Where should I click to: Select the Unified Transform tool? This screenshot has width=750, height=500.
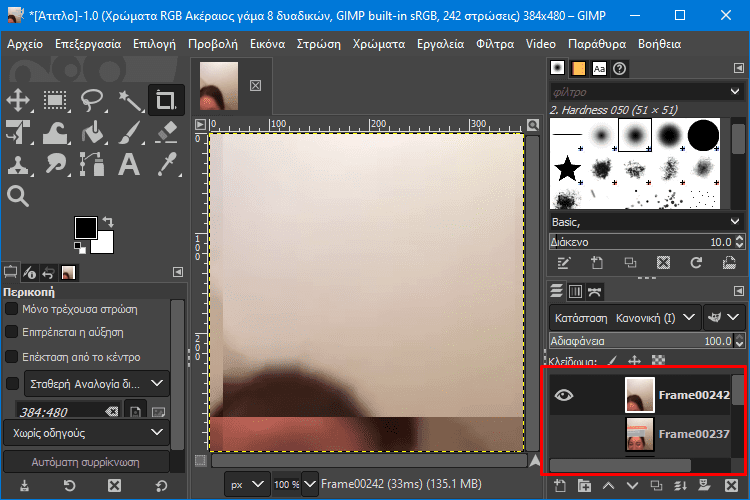18,132
